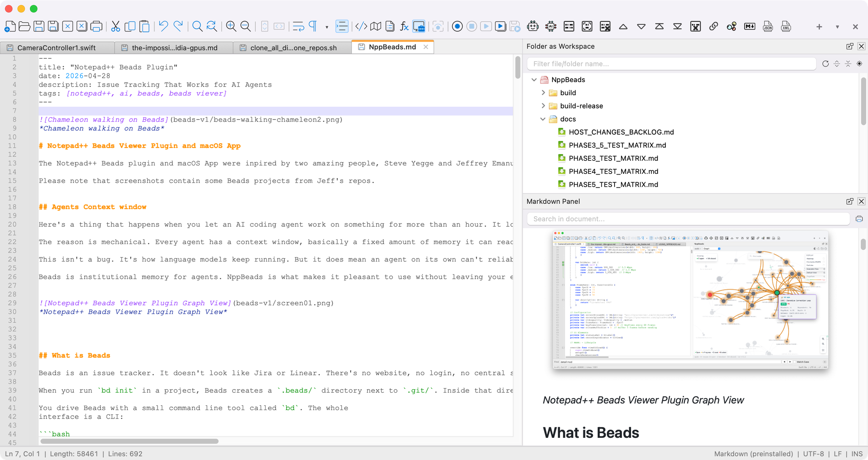The image size is (868, 460).
Task: Refresh the workspace file tree
Action: coord(826,63)
